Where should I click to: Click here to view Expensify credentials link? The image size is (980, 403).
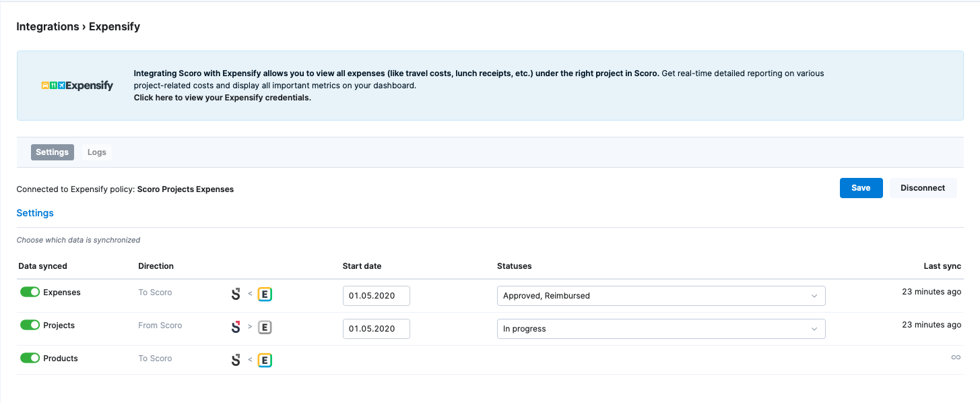pyautogui.click(x=222, y=98)
